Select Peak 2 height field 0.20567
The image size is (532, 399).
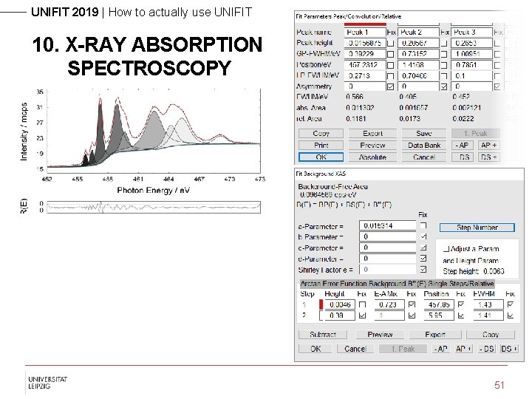tap(418, 43)
